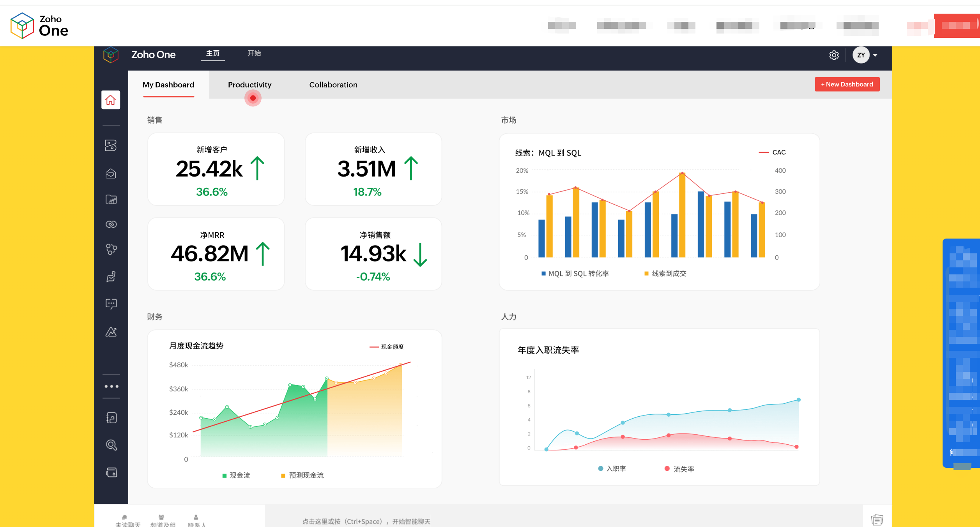
Task: Toggle the 预测现金流 orange legend swatch
Action: (283, 476)
